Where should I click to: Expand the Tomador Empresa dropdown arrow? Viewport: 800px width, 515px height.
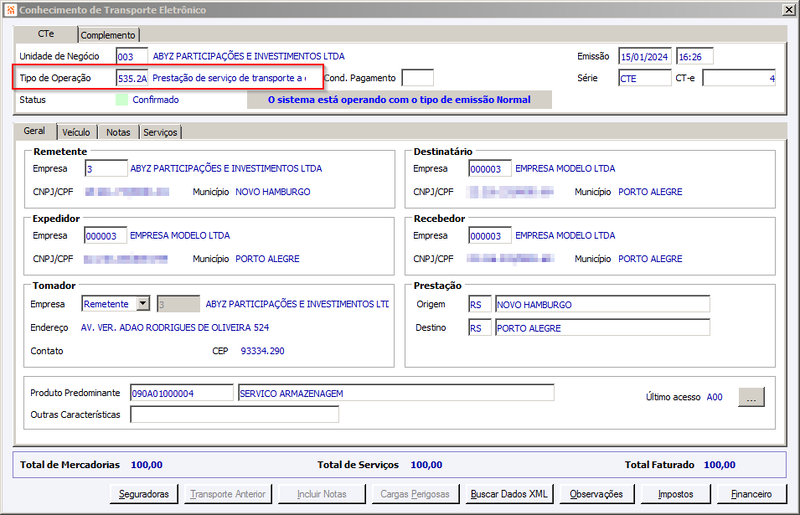[143, 304]
